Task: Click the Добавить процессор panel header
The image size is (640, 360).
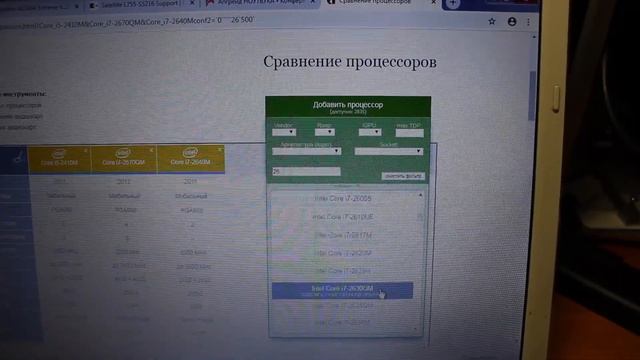Action: point(348,107)
